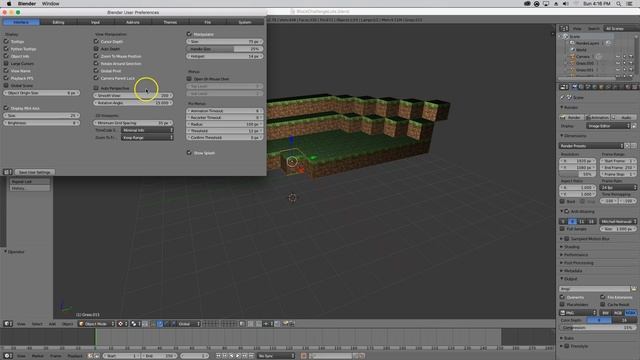Open the Render Presets dropdown
This screenshot has width=640, height=360.
tap(591, 146)
